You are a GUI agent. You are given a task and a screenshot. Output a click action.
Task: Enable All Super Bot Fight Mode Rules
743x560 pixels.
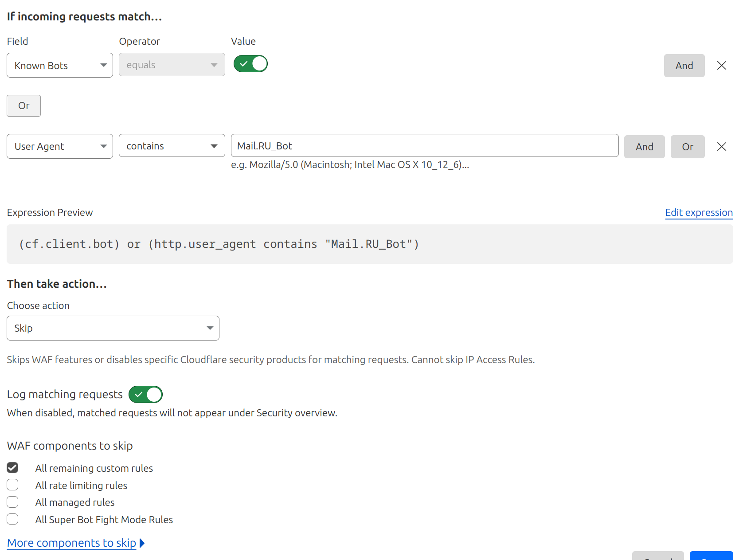click(12, 519)
